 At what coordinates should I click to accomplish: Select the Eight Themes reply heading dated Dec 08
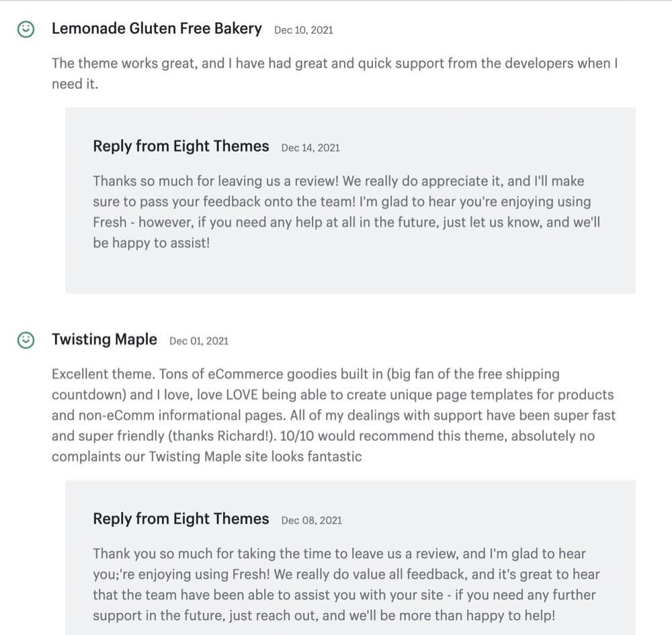click(181, 519)
